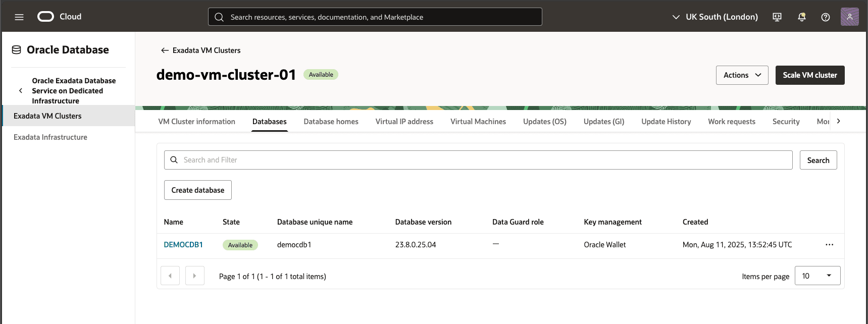
Task: Open the DEMOCDB1 database link
Action: (183, 245)
